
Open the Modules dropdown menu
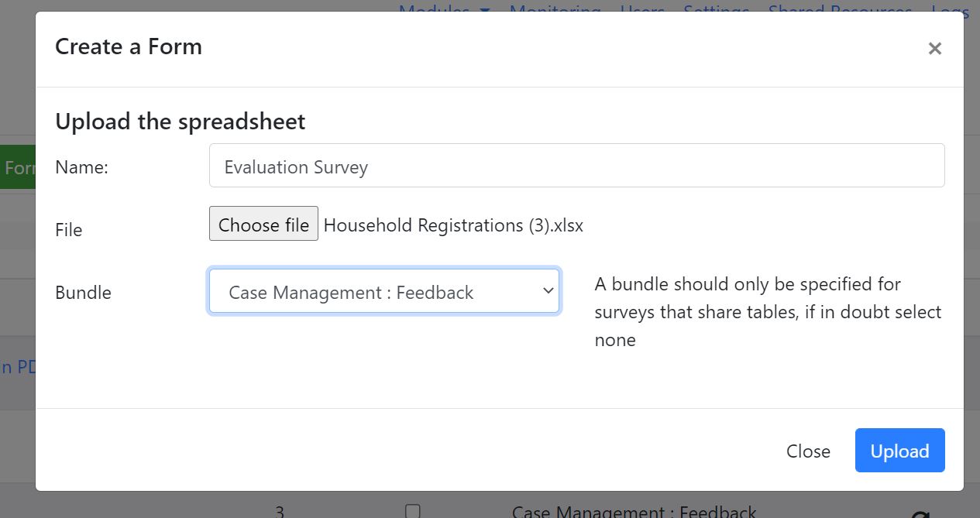444,8
